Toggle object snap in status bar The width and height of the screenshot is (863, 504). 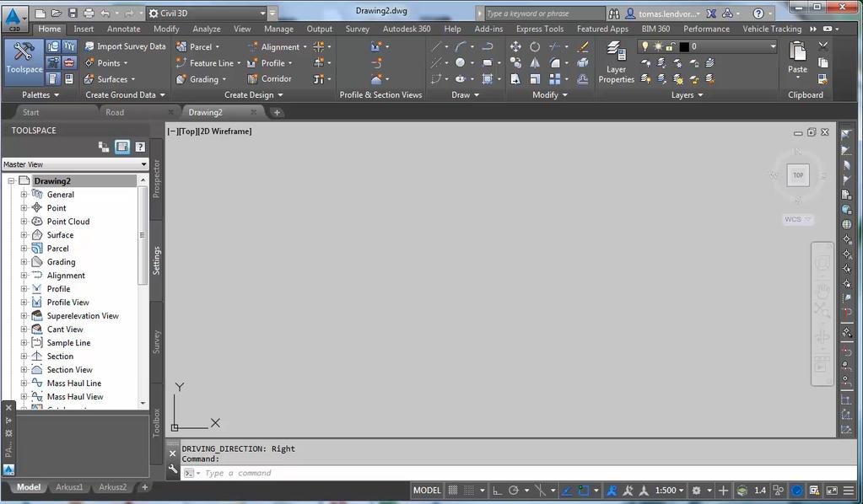pos(584,491)
